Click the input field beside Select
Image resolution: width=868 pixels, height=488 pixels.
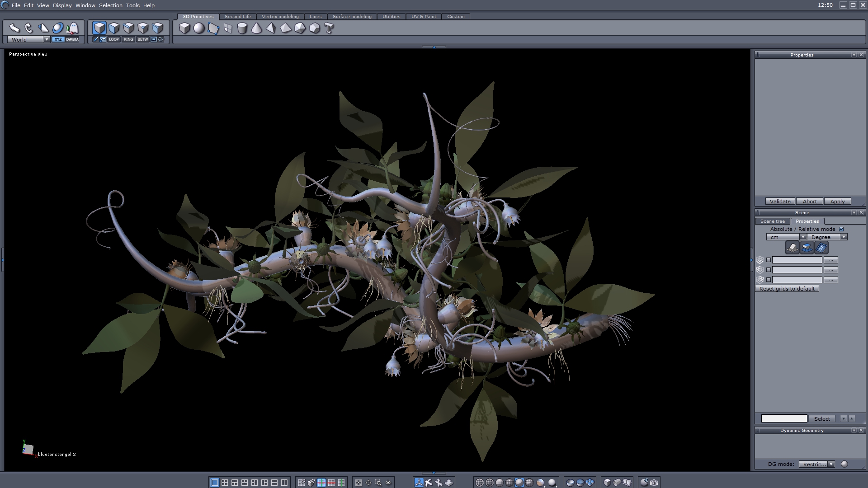tap(784, 418)
